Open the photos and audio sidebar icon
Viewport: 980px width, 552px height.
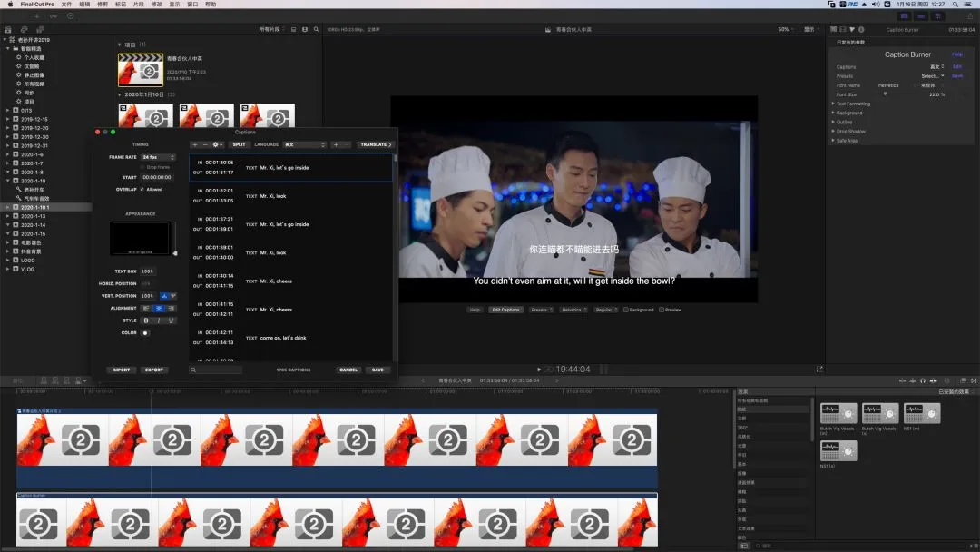coord(24,29)
